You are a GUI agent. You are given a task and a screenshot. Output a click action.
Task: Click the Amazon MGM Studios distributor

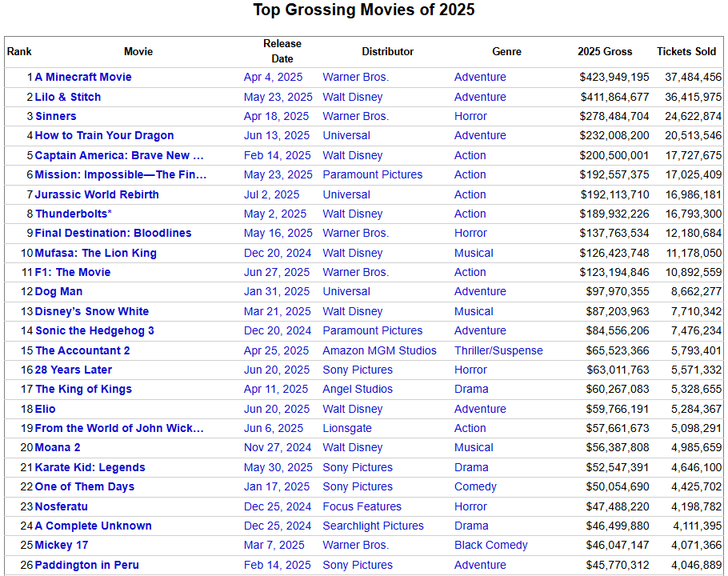point(379,350)
